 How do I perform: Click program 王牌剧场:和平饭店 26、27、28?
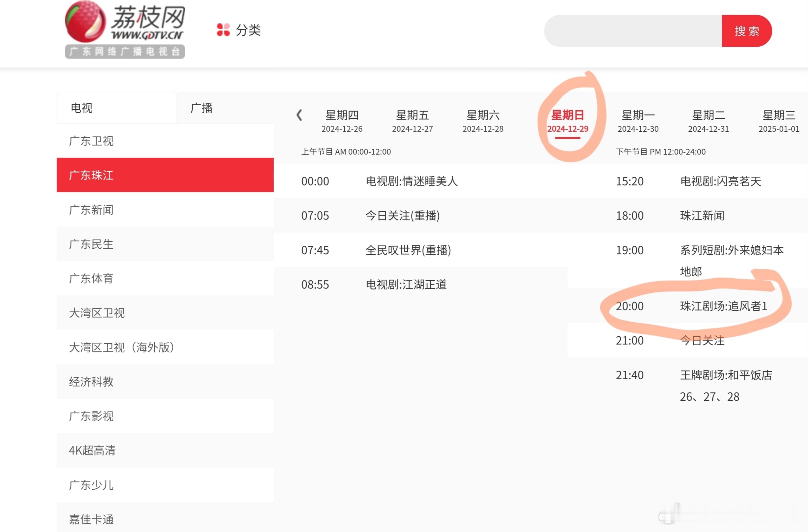[x=726, y=386]
